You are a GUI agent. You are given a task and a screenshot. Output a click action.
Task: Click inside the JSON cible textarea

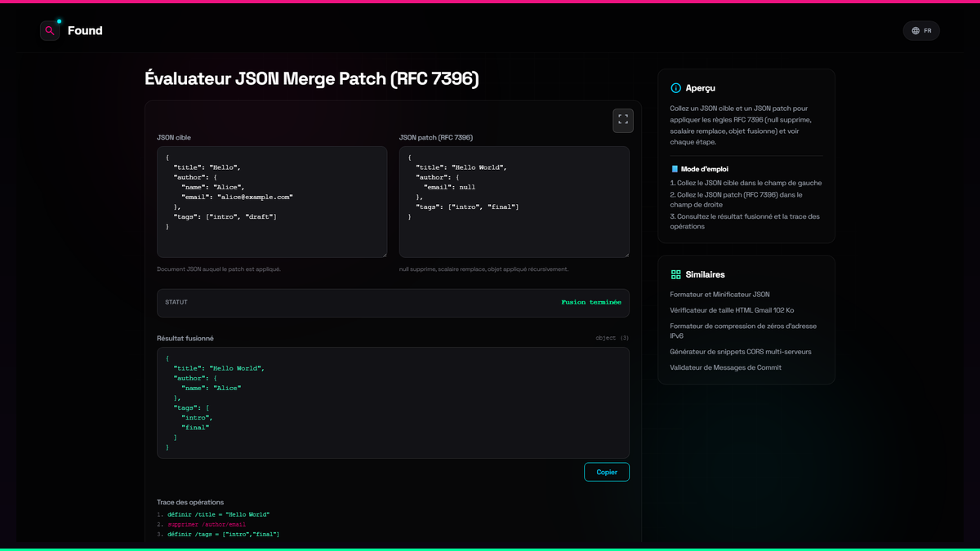[x=272, y=202]
